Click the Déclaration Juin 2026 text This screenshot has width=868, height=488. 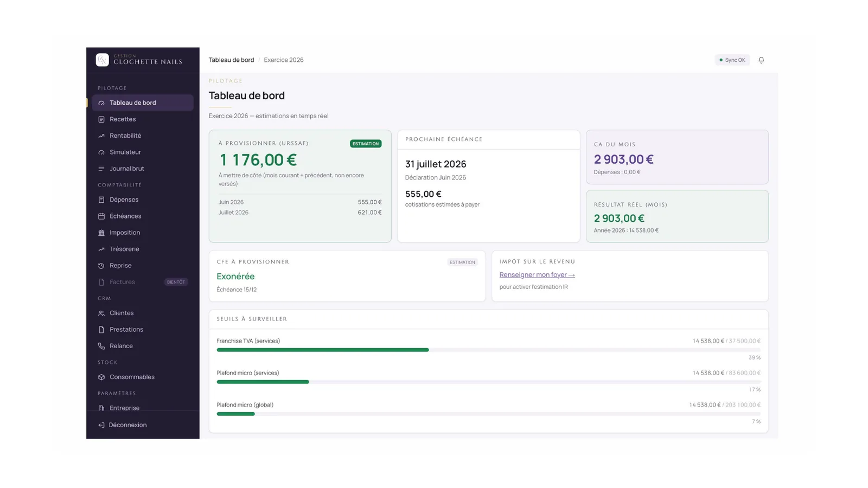tap(436, 178)
